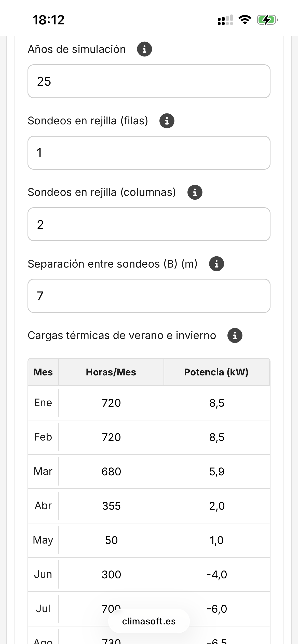Click the Separación entre sondeos input
298x644 pixels.
(x=149, y=296)
